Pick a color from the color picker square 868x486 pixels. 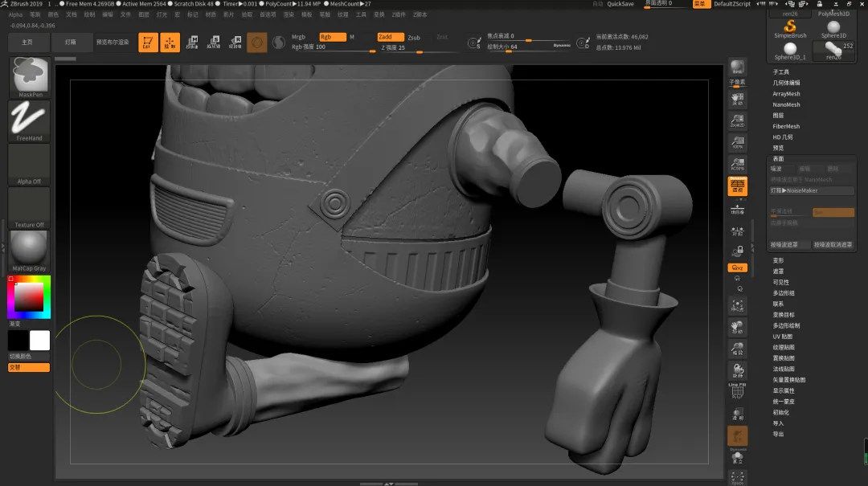coord(30,296)
